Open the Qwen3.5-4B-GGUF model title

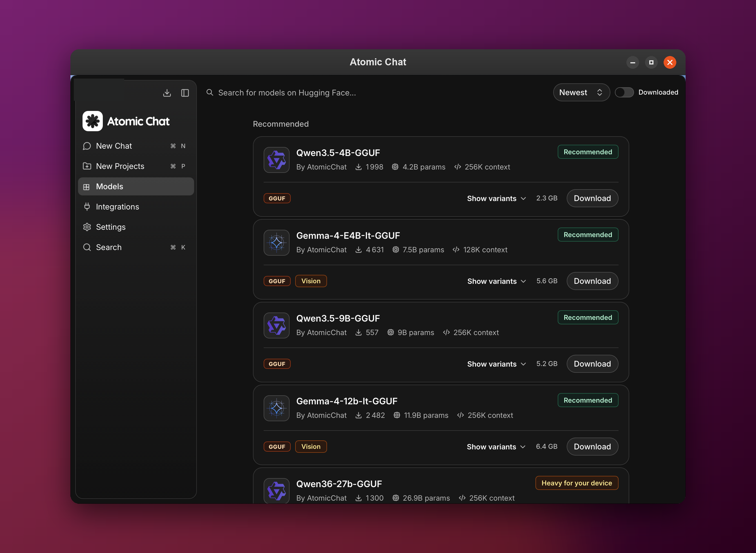point(338,153)
